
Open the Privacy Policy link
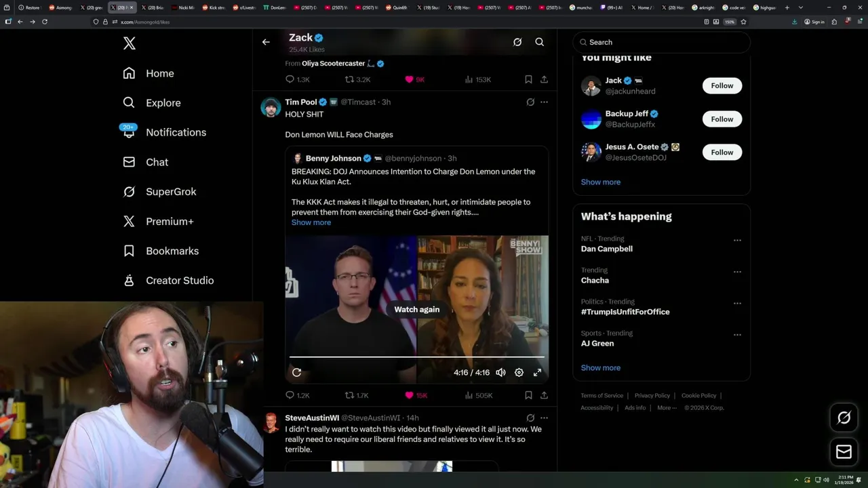(x=652, y=395)
